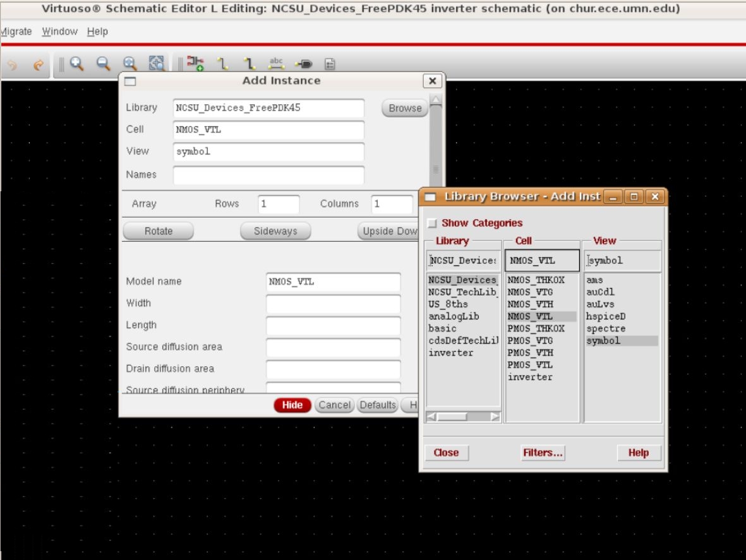Select the narrow Wire drawing tool
This screenshot has width=746, height=560.
(221, 63)
